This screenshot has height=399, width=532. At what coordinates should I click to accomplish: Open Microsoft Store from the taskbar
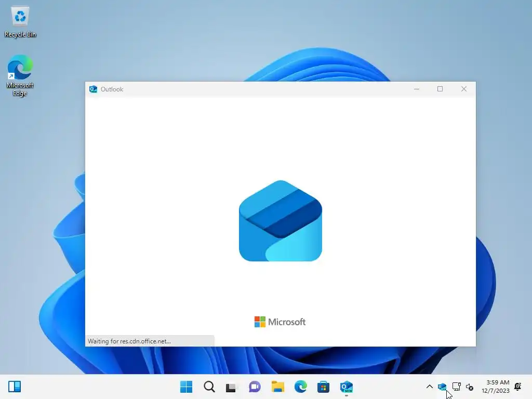point(323,387)
